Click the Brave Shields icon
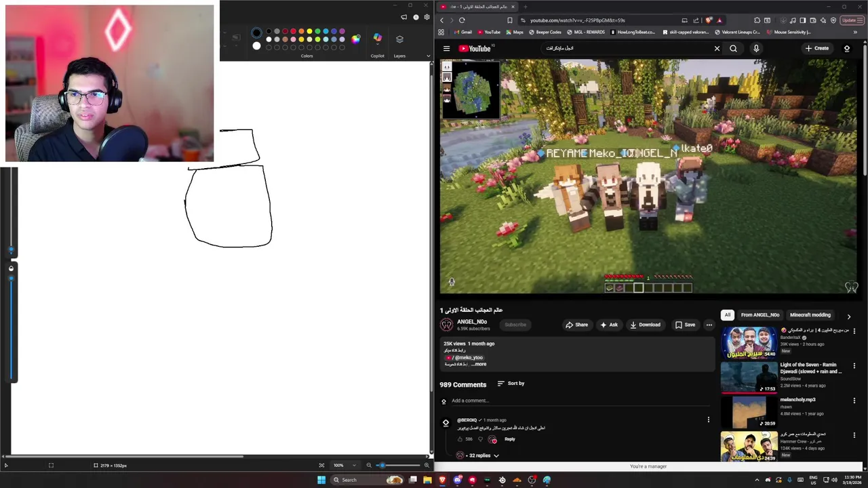The width and height of the screenshot is (868, 488). coord(709,20)
